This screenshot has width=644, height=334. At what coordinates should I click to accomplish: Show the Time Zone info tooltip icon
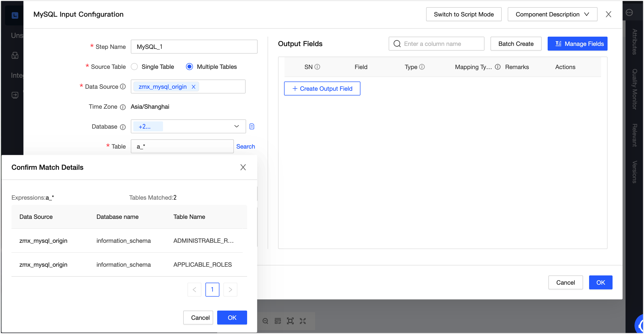[123, 107]
